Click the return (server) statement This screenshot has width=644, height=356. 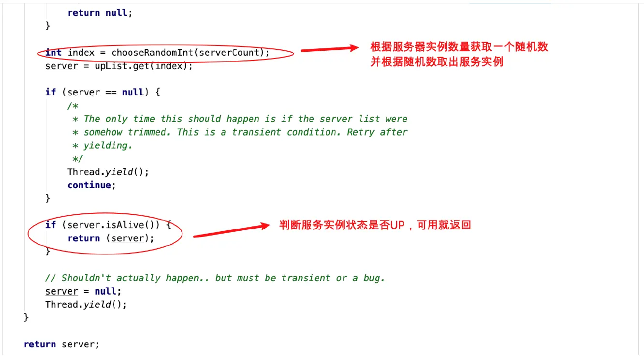pos(111,238)
